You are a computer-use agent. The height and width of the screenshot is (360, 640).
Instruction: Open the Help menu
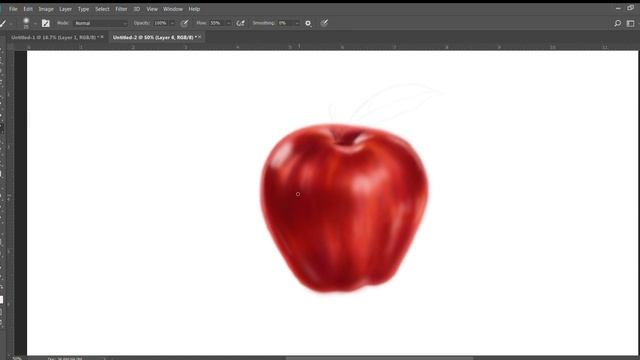tap(194, 9)
